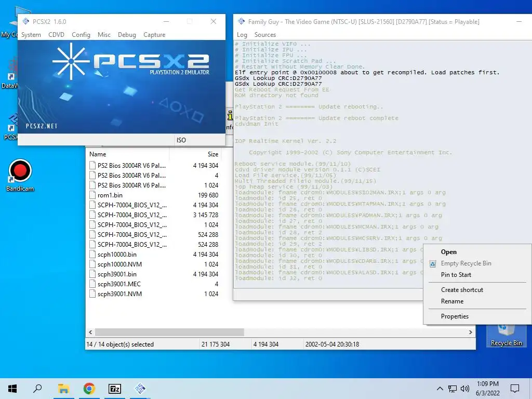Open the Windows Start menu

pos(12,389)
